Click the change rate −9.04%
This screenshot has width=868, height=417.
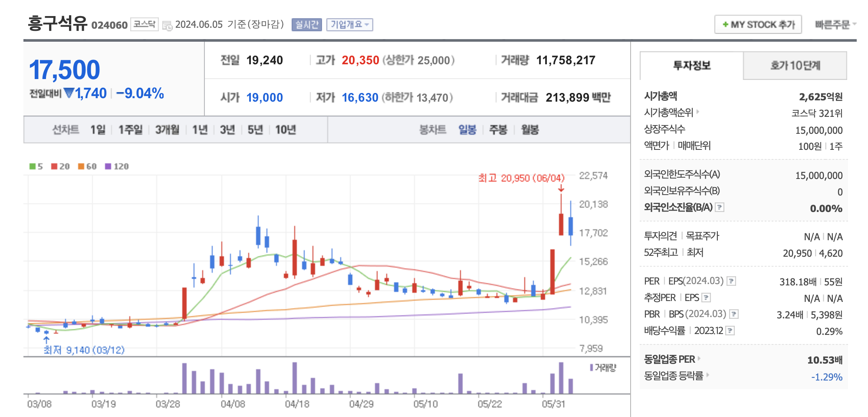140,93
